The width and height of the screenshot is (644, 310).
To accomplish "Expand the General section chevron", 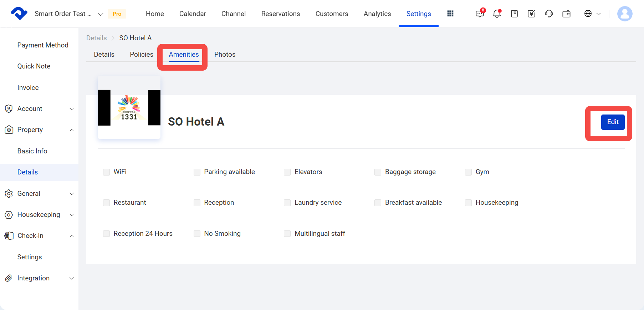I will [x=72, y=194].
